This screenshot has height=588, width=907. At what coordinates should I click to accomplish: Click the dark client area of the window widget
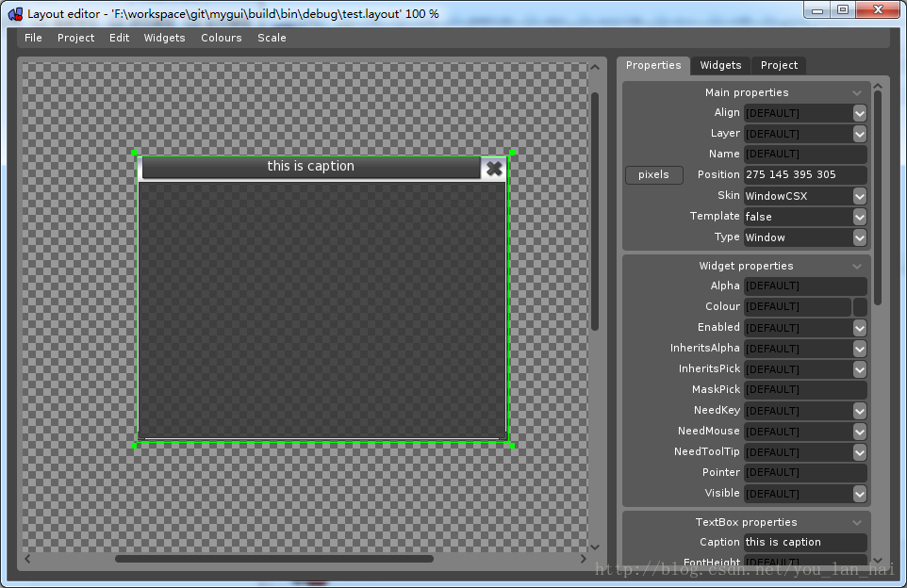point(322,310)
